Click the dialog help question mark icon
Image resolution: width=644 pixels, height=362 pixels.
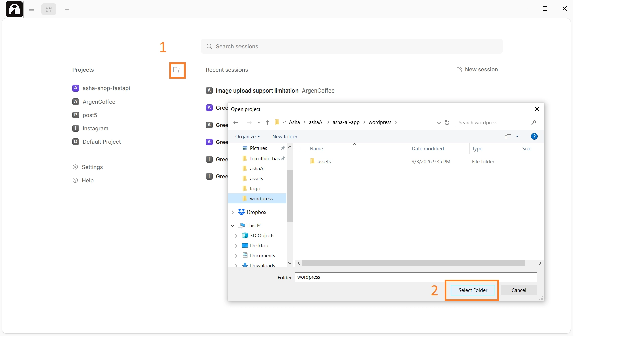(x=534, y=136)
